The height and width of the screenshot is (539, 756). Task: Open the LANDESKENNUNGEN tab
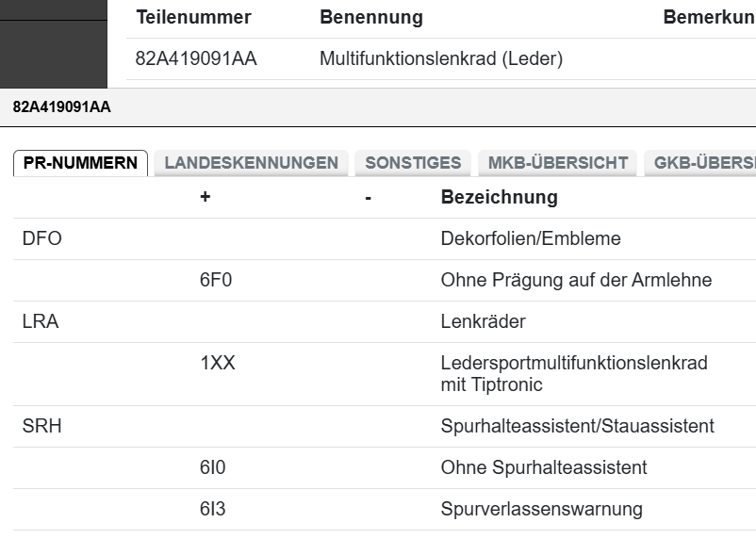click(251, 162)
